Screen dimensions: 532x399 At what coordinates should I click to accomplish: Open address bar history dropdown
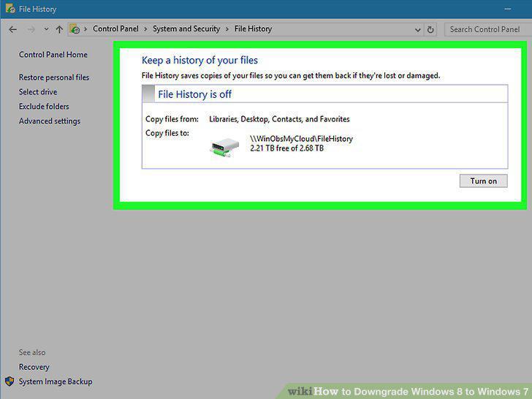418,30
